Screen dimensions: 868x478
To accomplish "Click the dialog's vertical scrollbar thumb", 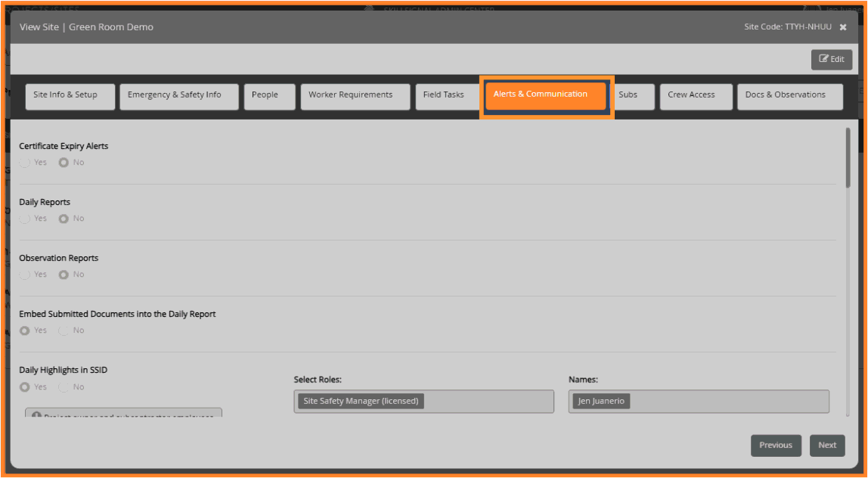I will click(x=848, y=158).
